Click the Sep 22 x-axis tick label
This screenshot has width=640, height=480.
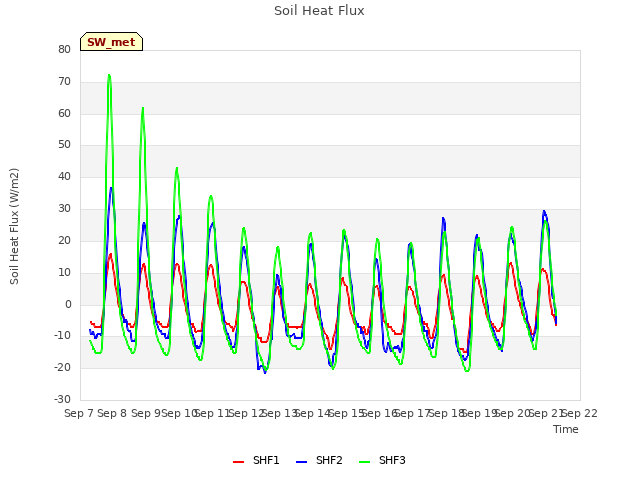[x=580, y=413]
